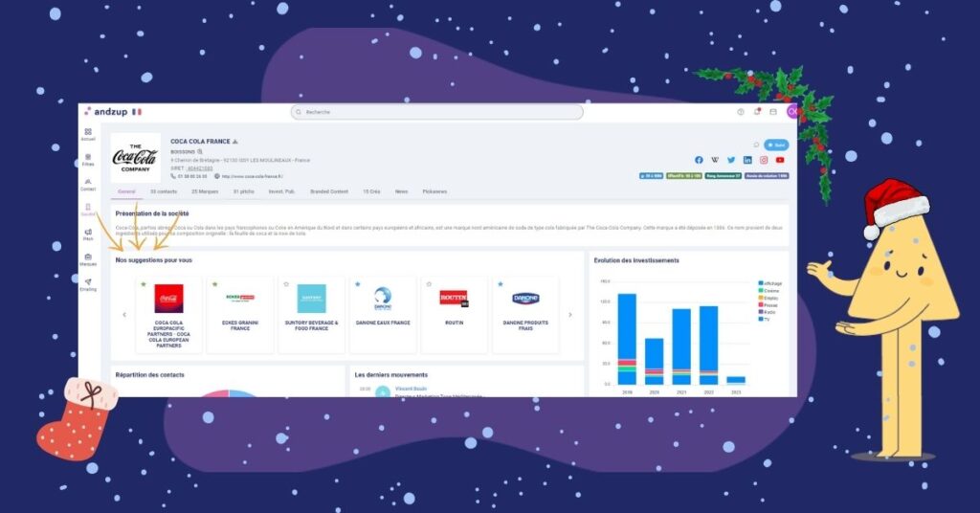Open the notifications bell icon

[757, 112]
